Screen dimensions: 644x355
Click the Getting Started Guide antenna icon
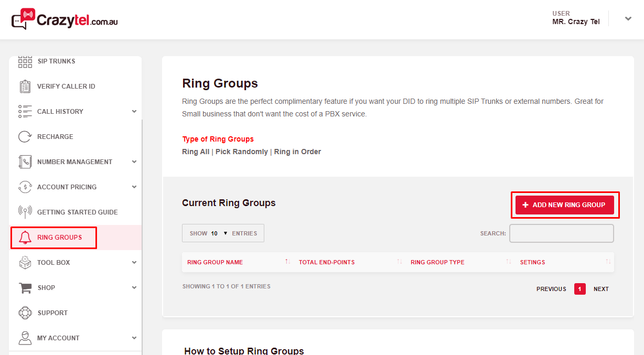25,212
